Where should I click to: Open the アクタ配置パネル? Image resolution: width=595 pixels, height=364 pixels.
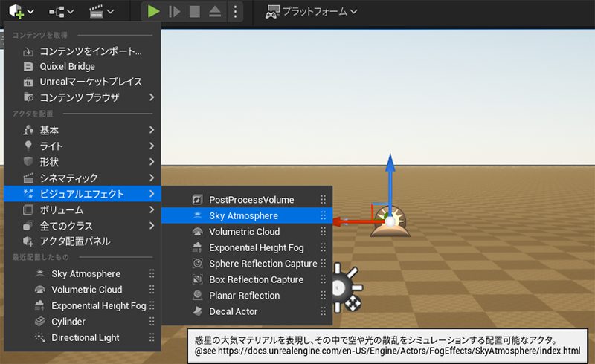point(74,241)
